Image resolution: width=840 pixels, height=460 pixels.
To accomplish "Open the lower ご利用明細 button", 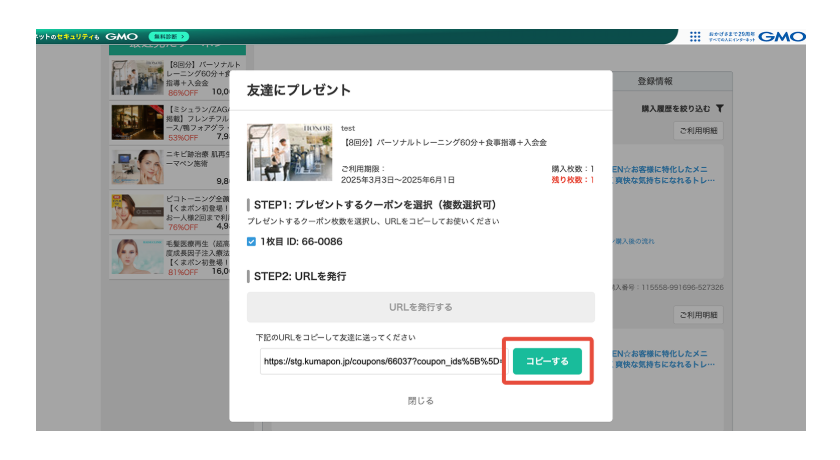I will pos(698,315).
